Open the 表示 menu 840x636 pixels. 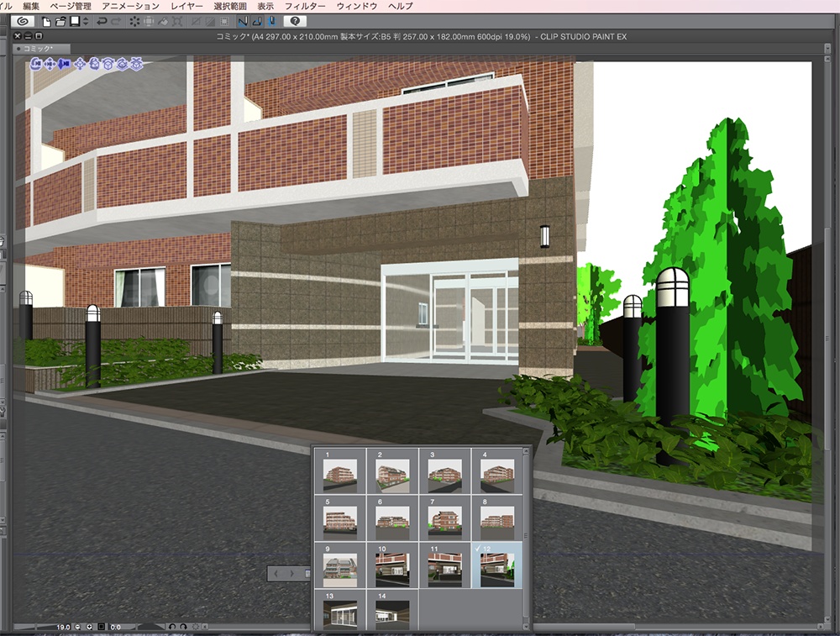(265, 6)
